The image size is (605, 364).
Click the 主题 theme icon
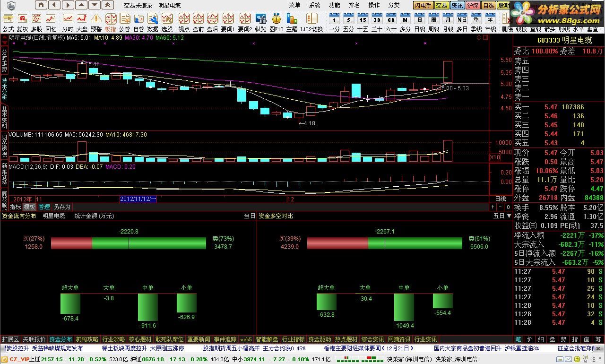292,22
